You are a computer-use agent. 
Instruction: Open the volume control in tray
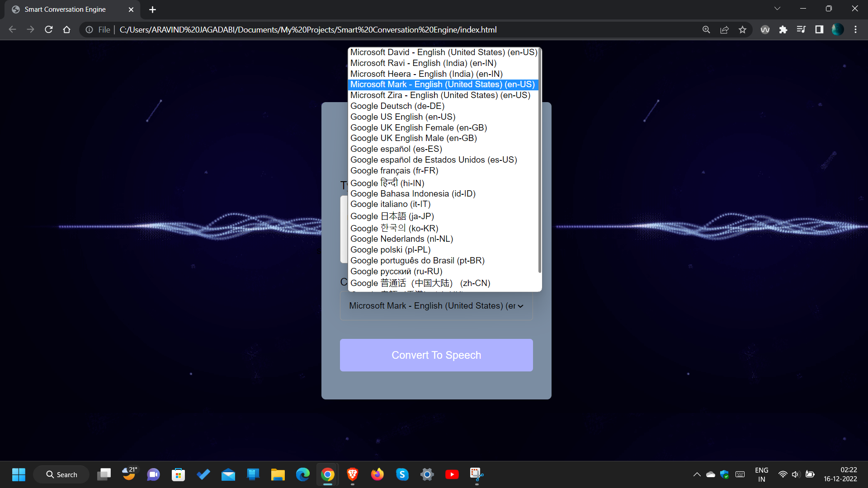796,474
